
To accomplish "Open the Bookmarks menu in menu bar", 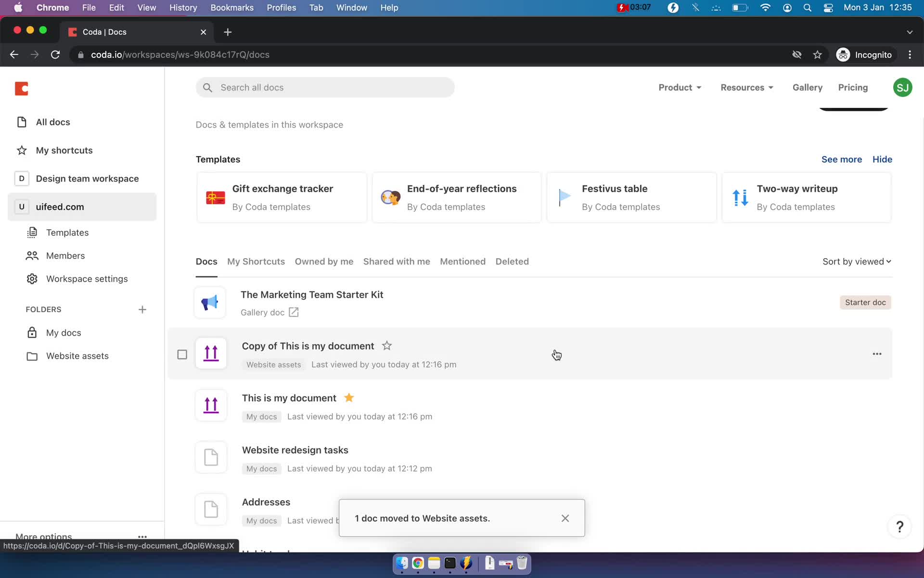I will [232, 8].
